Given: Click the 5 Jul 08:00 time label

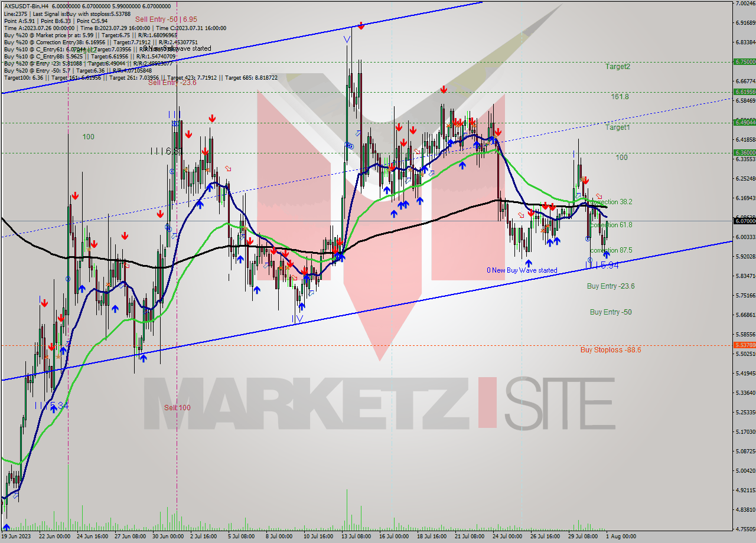Looking at the screenshot, I should pyautogui.click(x=242, y=537).
